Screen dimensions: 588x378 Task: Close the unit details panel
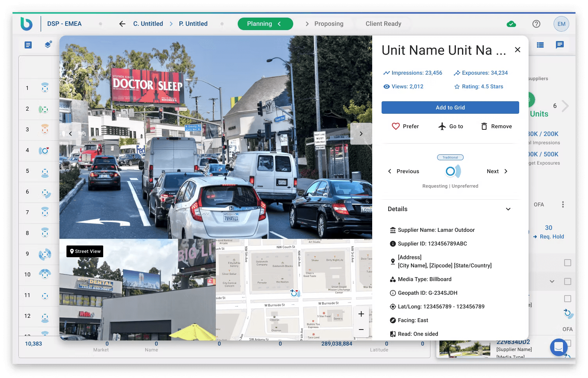pyautogui.click(x=518, y=50)
